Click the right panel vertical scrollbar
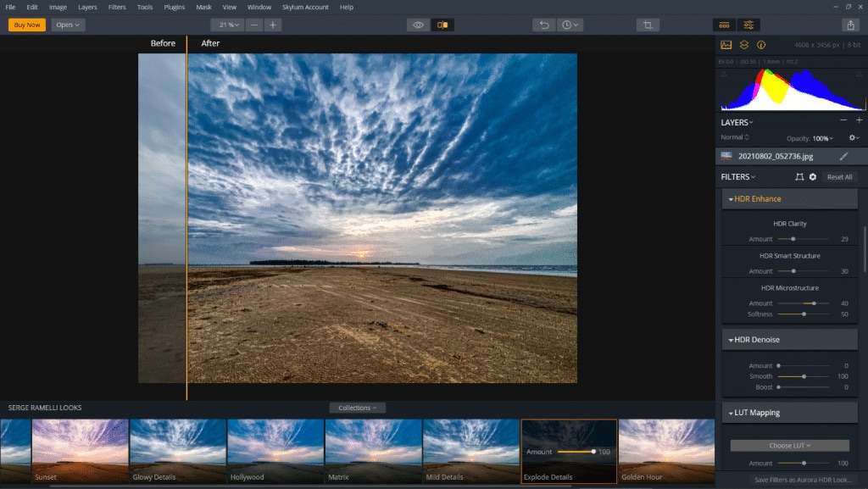The image size is (868, 489). click(865, 249)
